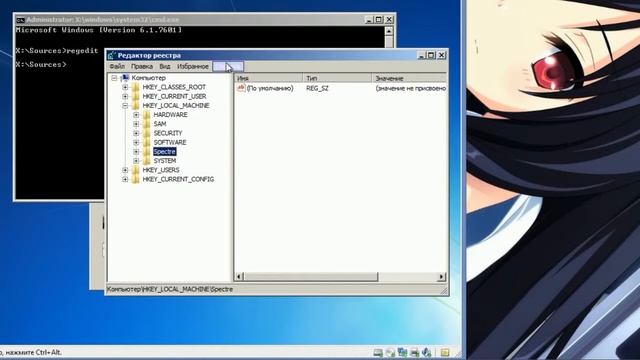Expand the HKEY_CURRENT_CONFIG node
This screenshot has width=640, height=360.
125,179
